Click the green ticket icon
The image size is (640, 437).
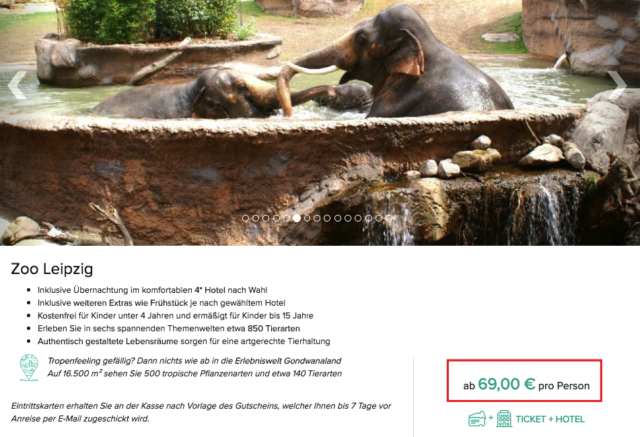(x=477, y=419)
